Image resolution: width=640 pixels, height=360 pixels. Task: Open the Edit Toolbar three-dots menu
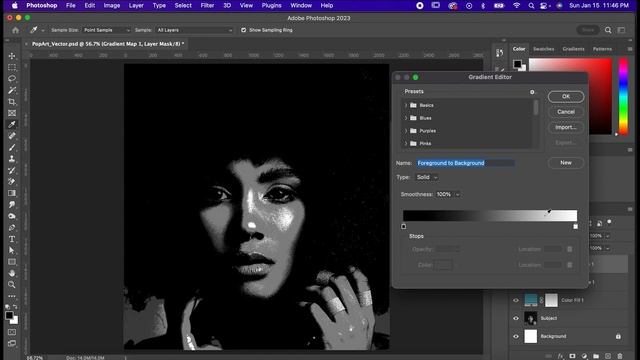click(x=12, y=296)
